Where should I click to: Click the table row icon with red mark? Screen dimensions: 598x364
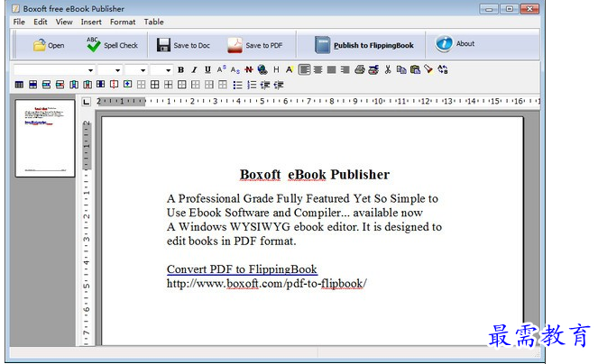pos(60,85)
